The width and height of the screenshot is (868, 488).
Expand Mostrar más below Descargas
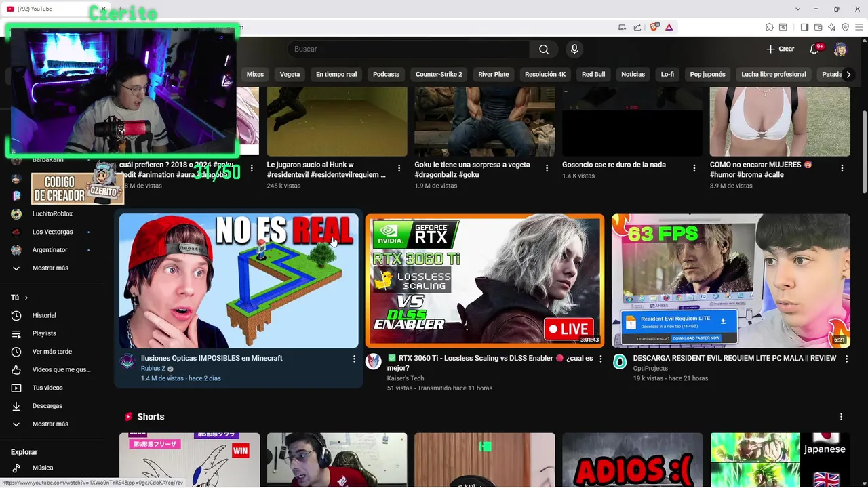[52, 424]
